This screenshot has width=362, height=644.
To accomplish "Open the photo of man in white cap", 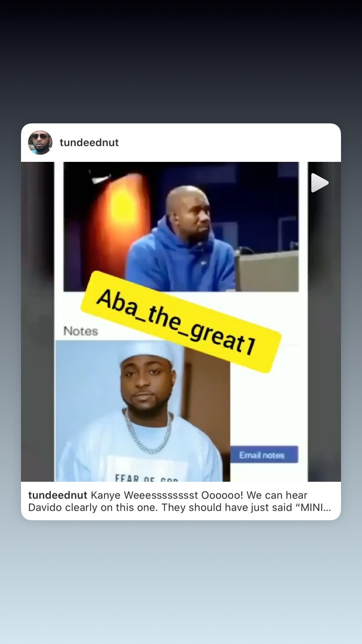I will (x=143, y=411).
